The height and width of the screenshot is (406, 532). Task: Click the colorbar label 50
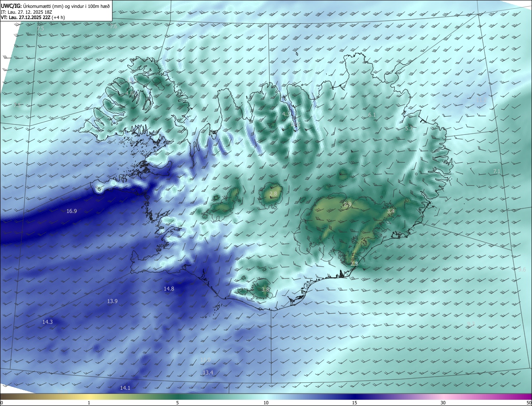pos(529,403)
